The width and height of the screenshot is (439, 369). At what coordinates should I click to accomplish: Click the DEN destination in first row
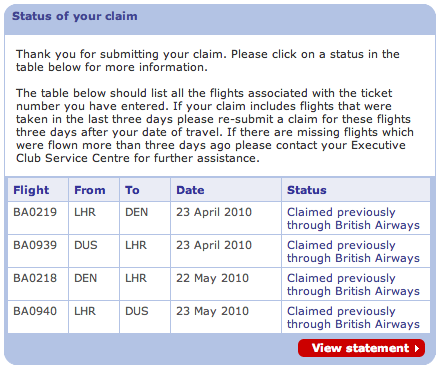[x=136, y=212]
